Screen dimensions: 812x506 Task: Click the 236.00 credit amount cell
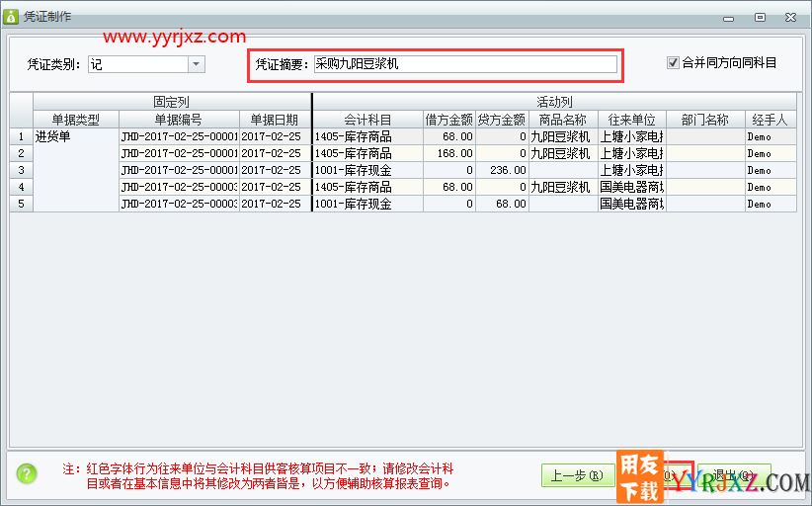502,170
